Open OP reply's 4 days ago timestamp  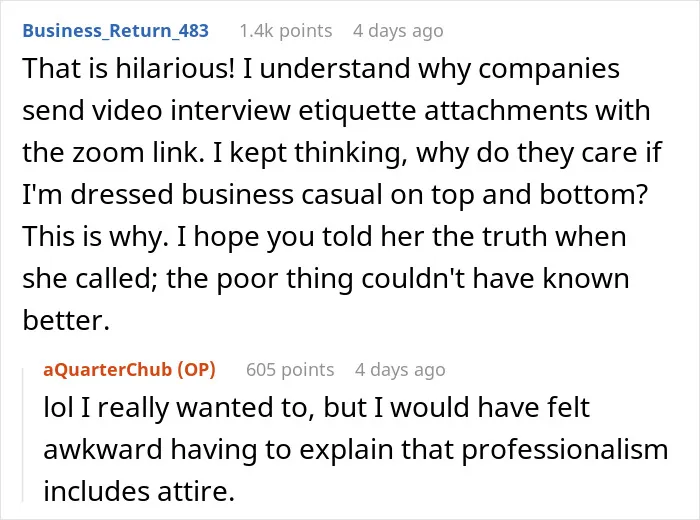coord(400,370)
